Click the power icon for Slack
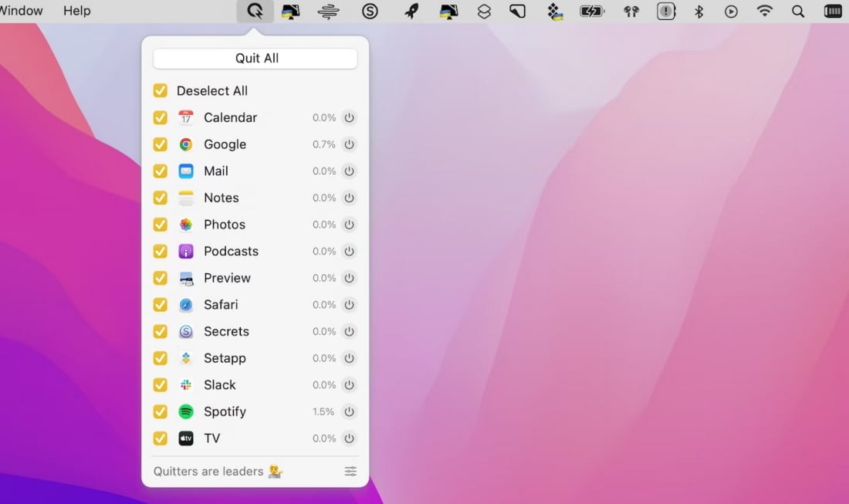Screen dimensions: 849x504 pos(349,385)
